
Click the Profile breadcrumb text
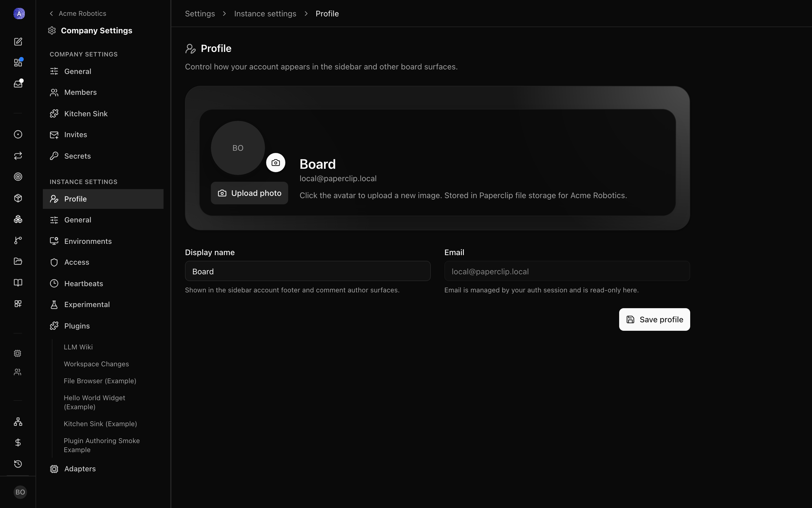(x=327, y=14)
